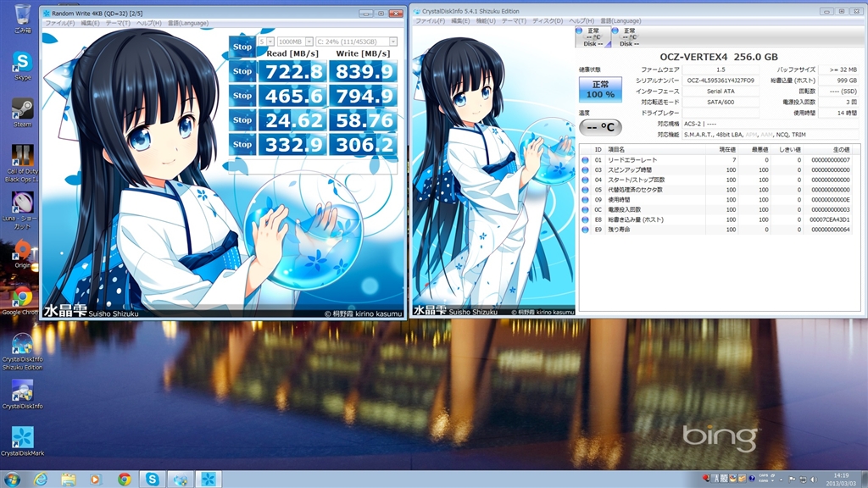Select the Google Chrome desktop icon
868x488 pixels.
pos(21,301)
